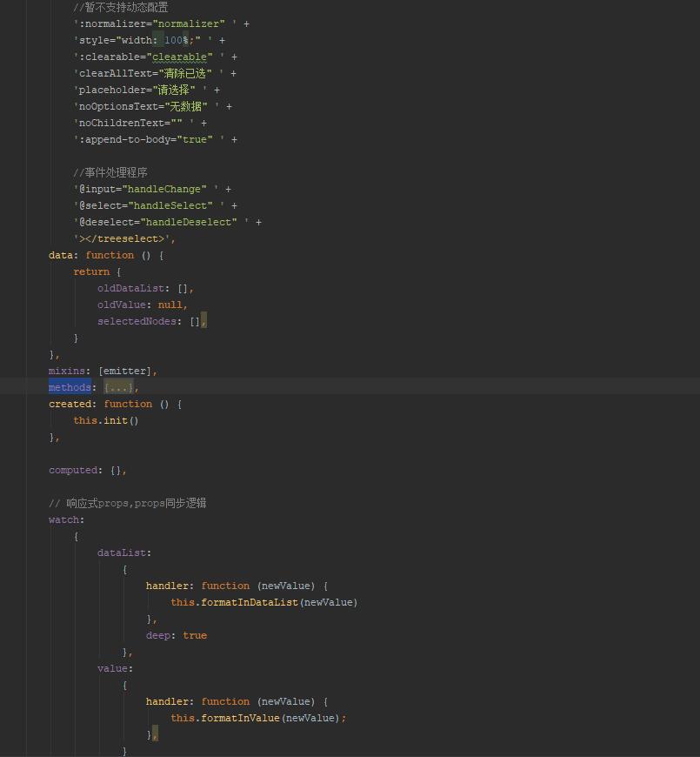Click the watch property key
700x757 pixels.
point(63,519)
